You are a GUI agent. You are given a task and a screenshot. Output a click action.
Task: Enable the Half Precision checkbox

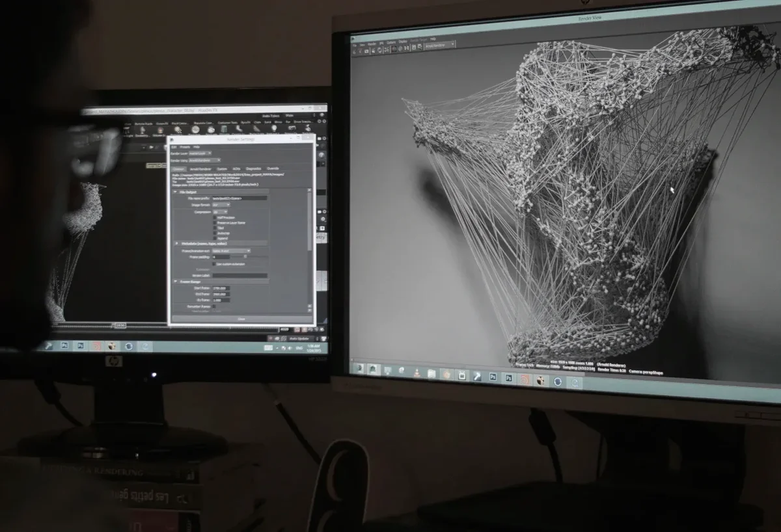(215, 217)
